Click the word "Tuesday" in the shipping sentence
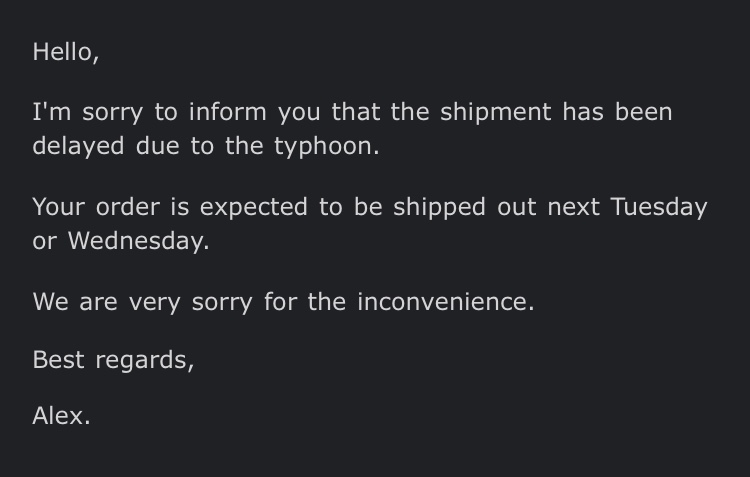Viewport: 750px width, 477px height. coord(659,208)
